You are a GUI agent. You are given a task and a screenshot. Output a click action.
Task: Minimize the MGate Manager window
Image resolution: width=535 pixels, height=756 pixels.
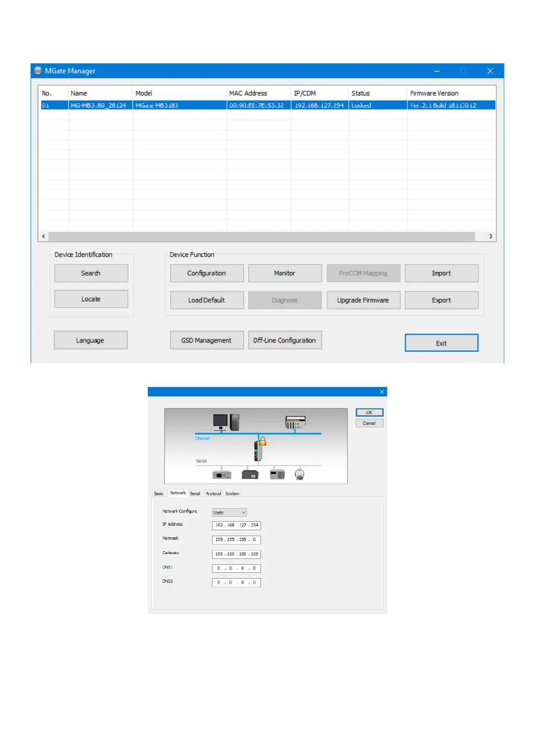coord(437,71)
